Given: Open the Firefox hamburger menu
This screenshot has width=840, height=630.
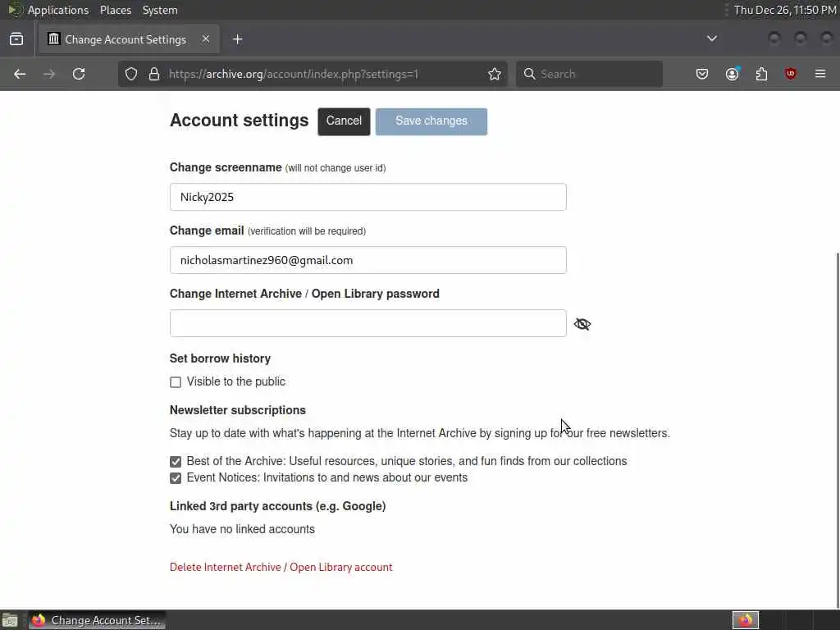Looking at the screenshot, I should click(x=820, y=74).
